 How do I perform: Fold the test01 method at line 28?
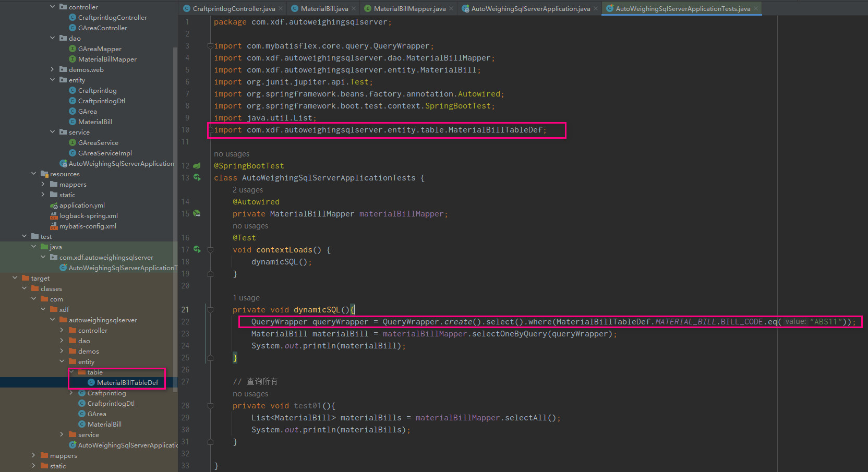[x=210, y=406]
